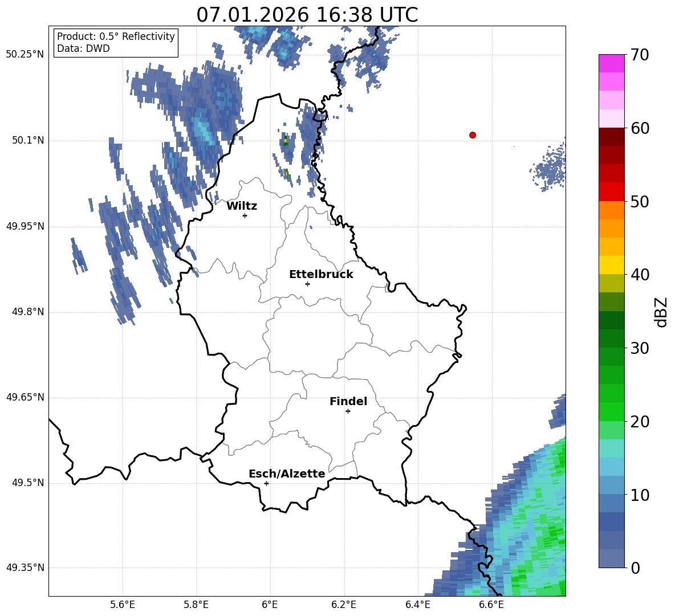
Task: Click the Esch/Alzette location cross marker
Action: pos(266,483)
